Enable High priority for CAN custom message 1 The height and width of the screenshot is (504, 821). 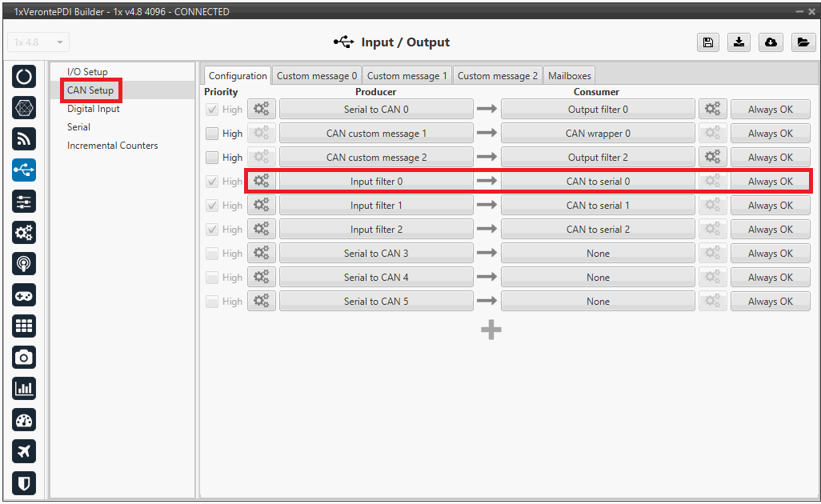coord(212,134)
